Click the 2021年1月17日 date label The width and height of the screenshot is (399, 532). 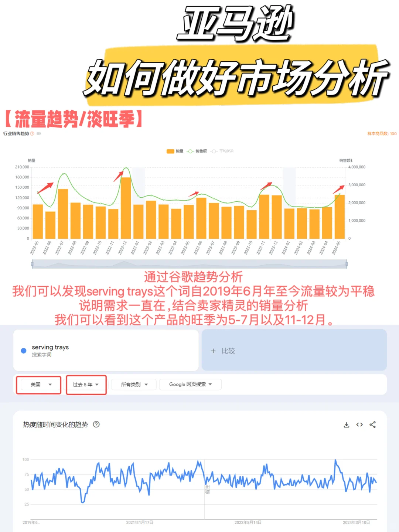(x=140, y=522)
